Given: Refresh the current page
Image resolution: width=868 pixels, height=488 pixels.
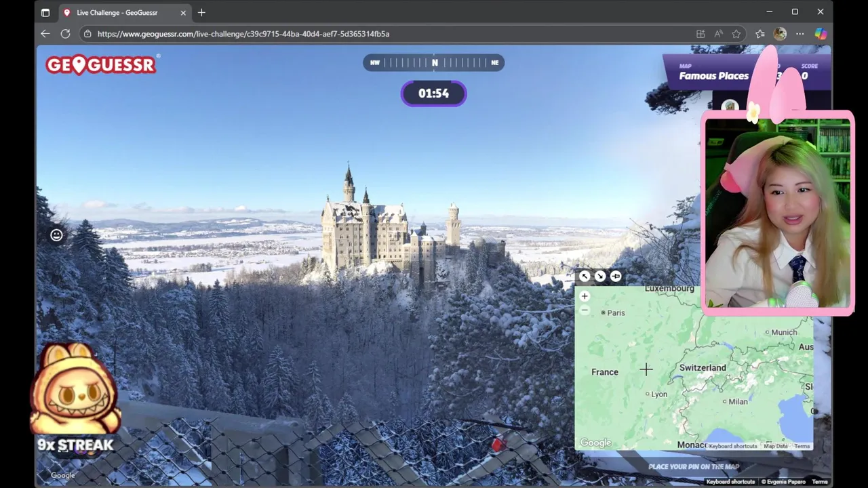Looking at the screenshot, I should coord(65,33).
